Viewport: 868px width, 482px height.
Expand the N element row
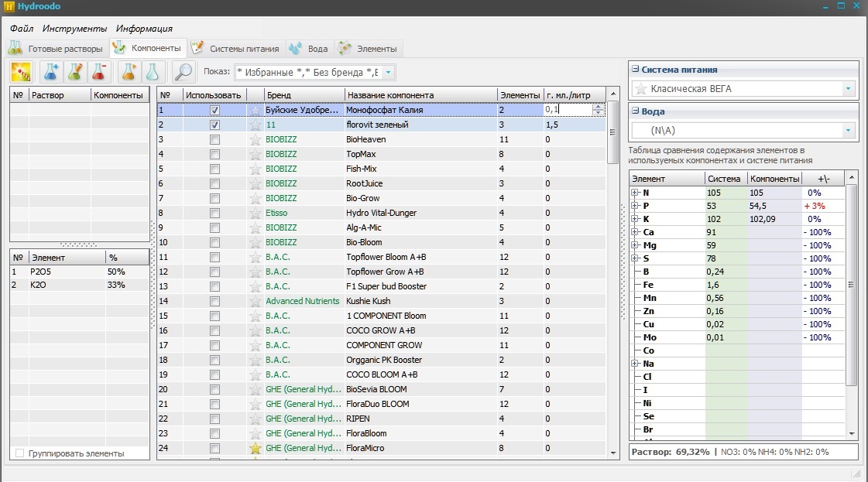pos(634,193)
